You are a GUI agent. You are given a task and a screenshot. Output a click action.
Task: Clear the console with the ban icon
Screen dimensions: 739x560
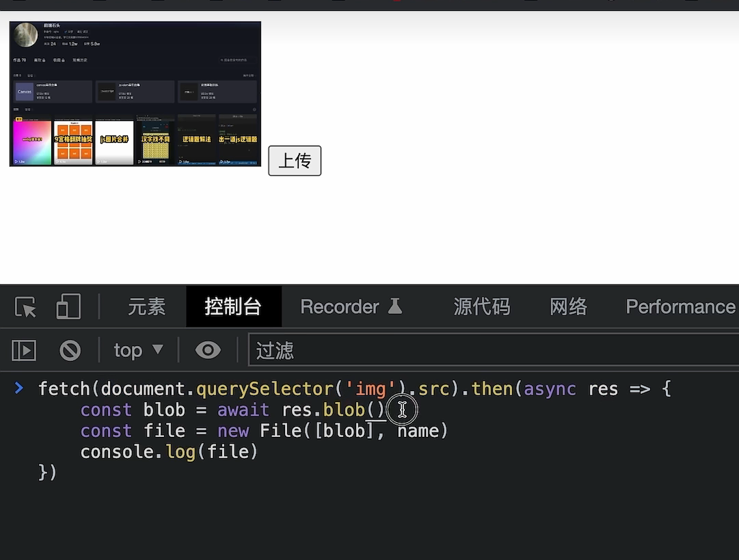coord(70,350)
